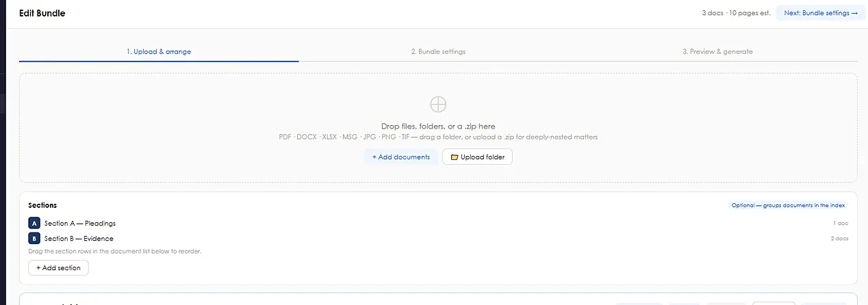Click the 'Drag the section rows' hint text
Image resolution: width=868 pixels, height=305 pixels.
(115, 252)
